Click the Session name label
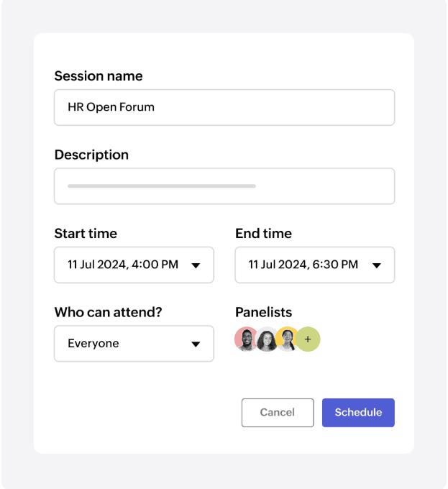Screen dimensions: 448x489 pos(99,76)
